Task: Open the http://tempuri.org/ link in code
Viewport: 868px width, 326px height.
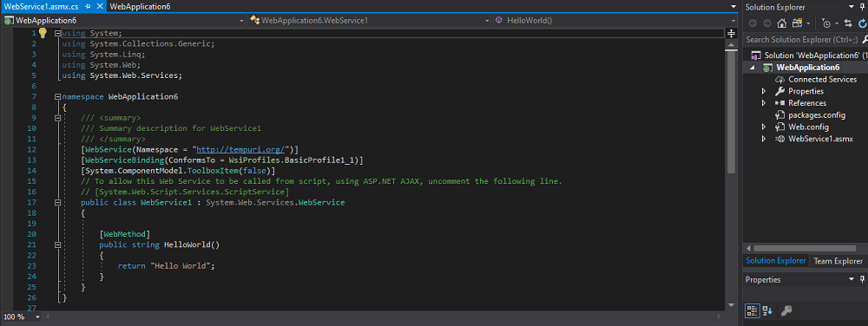Action: point(240,150)
